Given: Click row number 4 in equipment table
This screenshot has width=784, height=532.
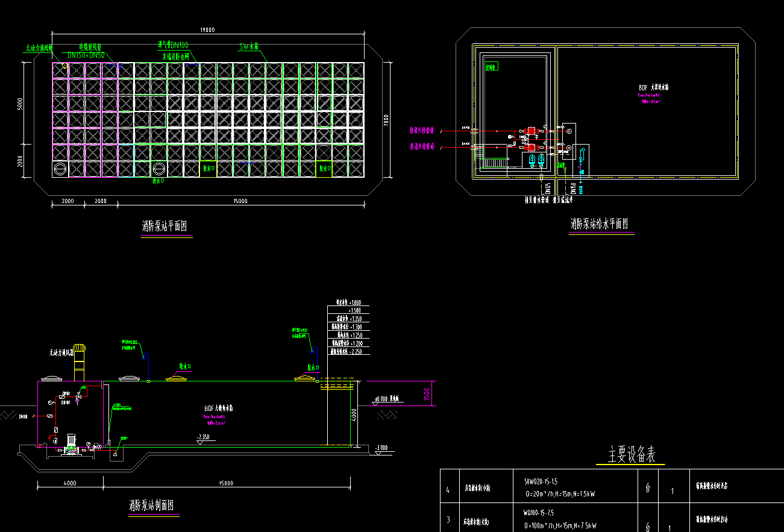Looking at the screenshot, I should tap(448, 490).
